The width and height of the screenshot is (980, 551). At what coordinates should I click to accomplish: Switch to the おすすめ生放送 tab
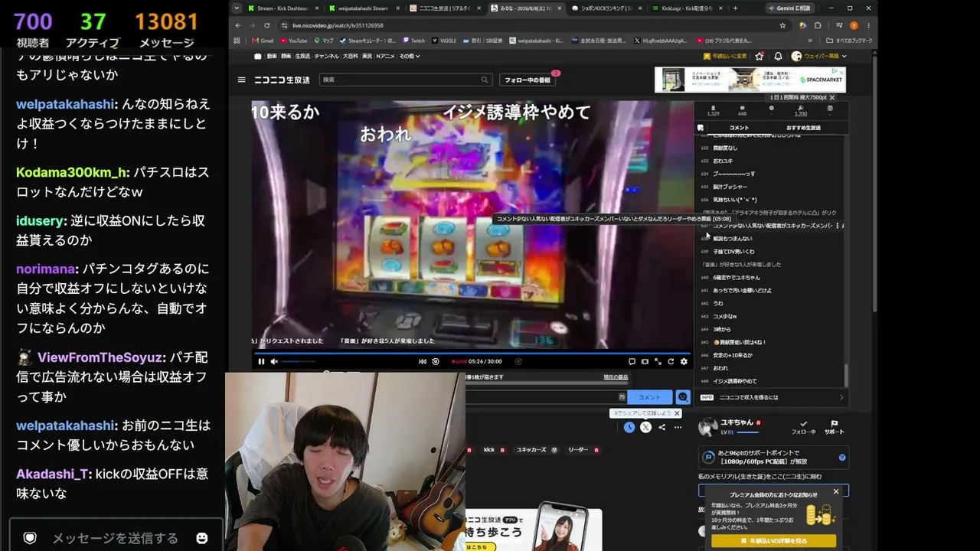click(803, 128)
